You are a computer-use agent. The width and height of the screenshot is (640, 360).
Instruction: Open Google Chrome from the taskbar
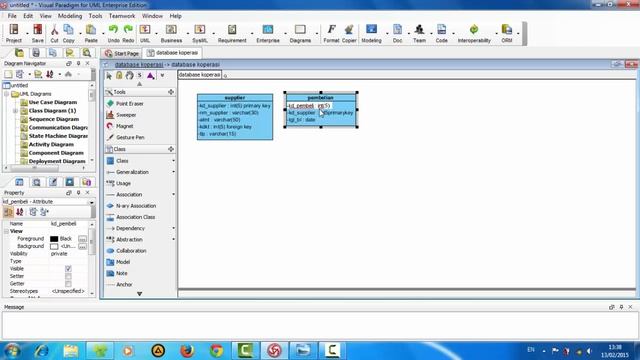point(216,351)
